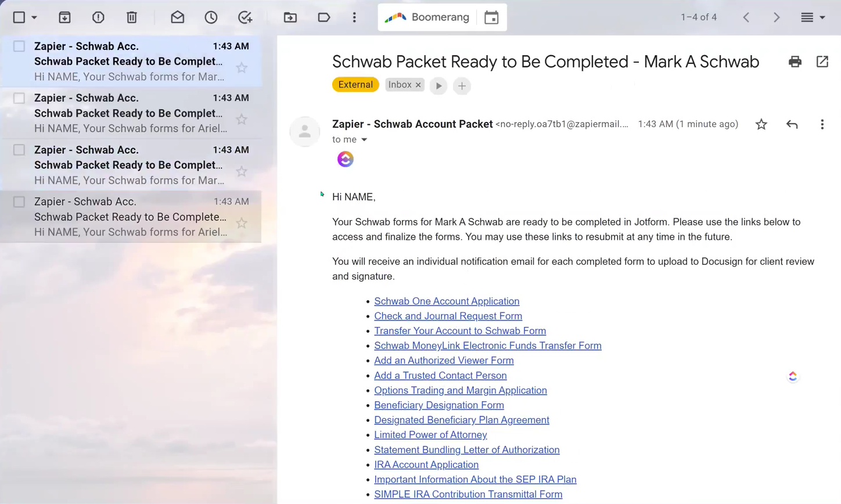Open the read, non-bold Ariel email in the list
Image resolution: width=841 pixels, height=504 pixels.
coord(131,217)
